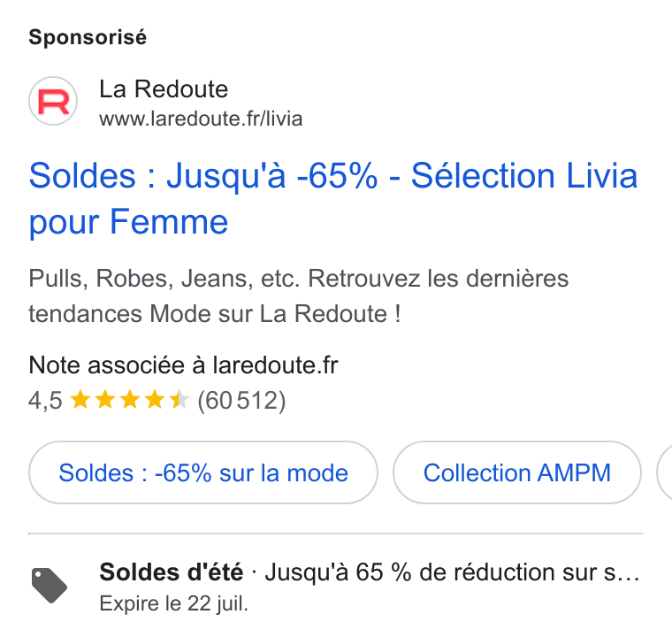Screen dimensions: 672x637
Task: Select the 'Soldes : -65% sur la mode' chip
Action: pyautogui.click(x=203, y=472)
